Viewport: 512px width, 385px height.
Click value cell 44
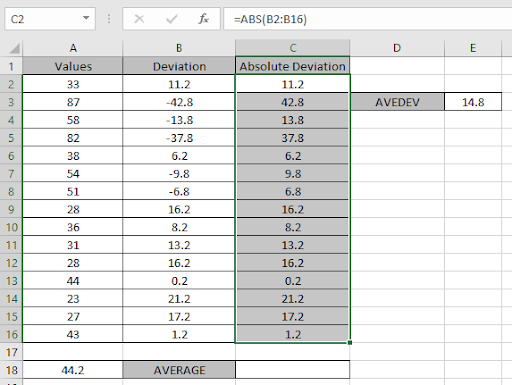(73, 281)
